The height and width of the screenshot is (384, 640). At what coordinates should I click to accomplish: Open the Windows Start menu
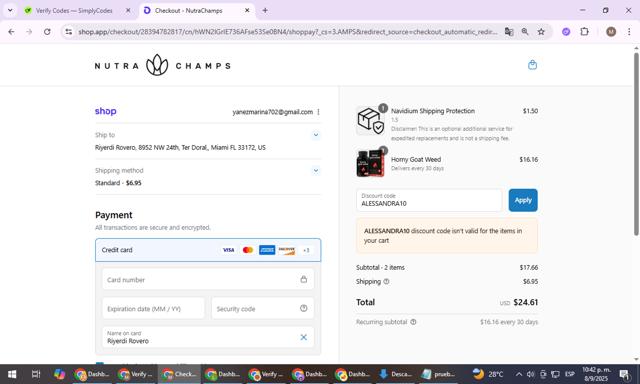[12, 374]
